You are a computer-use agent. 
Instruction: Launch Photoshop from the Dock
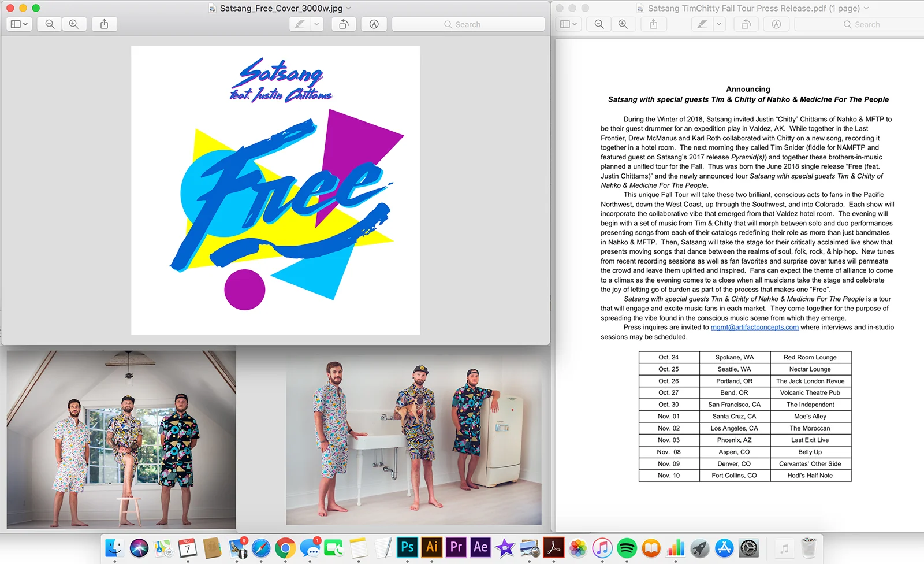407,547
